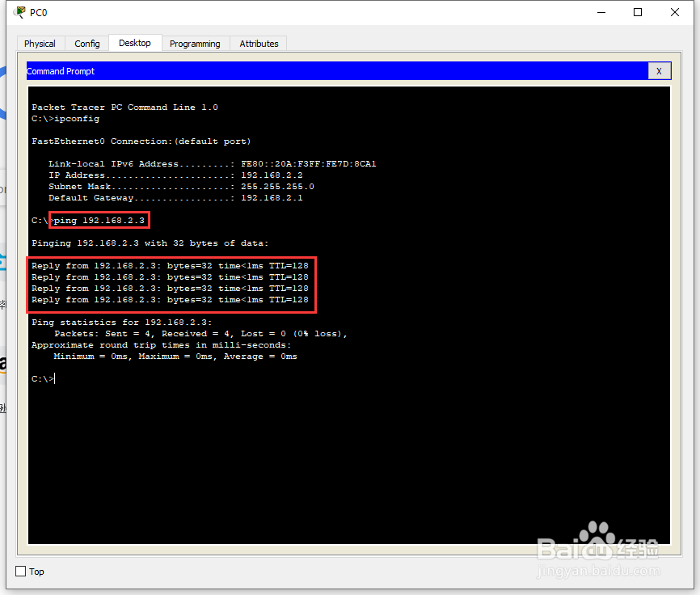Switch to the Physical tab
The height and width of the screenshot is (595, 700).
(40, 44)
